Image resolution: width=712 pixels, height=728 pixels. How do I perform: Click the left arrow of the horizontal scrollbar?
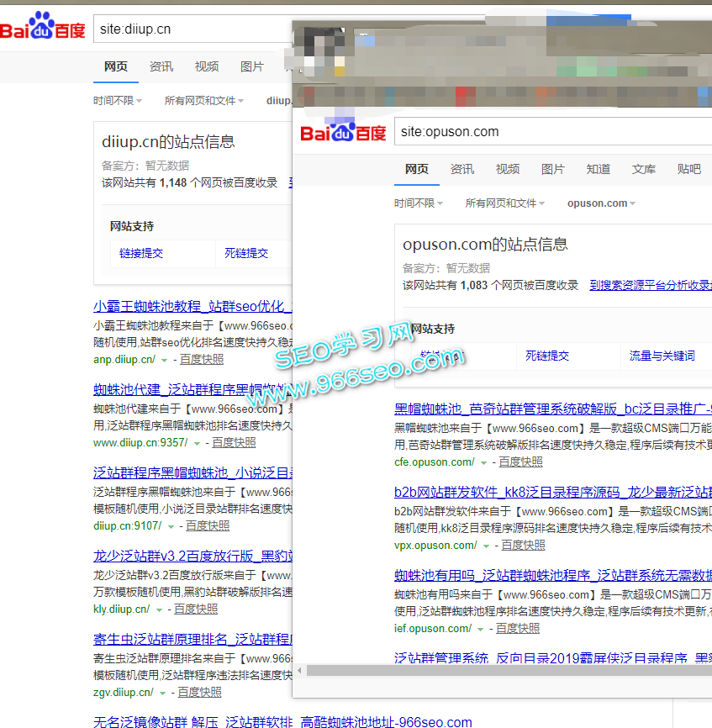pyautogui.click(x=299, y=670)
